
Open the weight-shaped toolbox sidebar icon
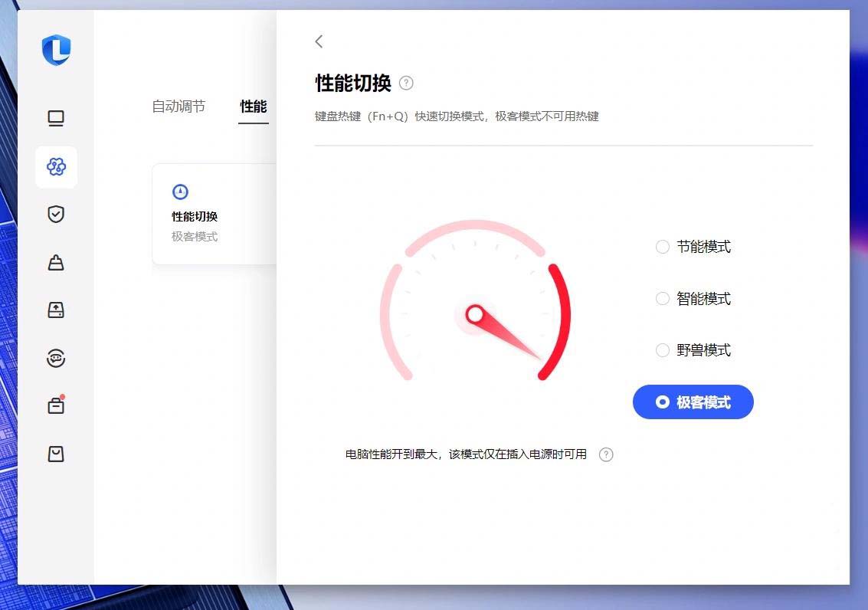coord(56,262)
